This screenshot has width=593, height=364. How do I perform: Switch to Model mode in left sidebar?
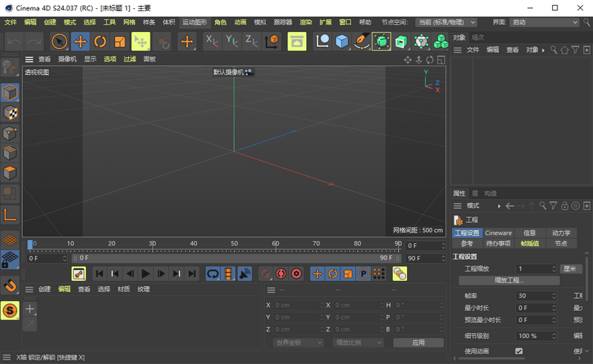[10, 93]
